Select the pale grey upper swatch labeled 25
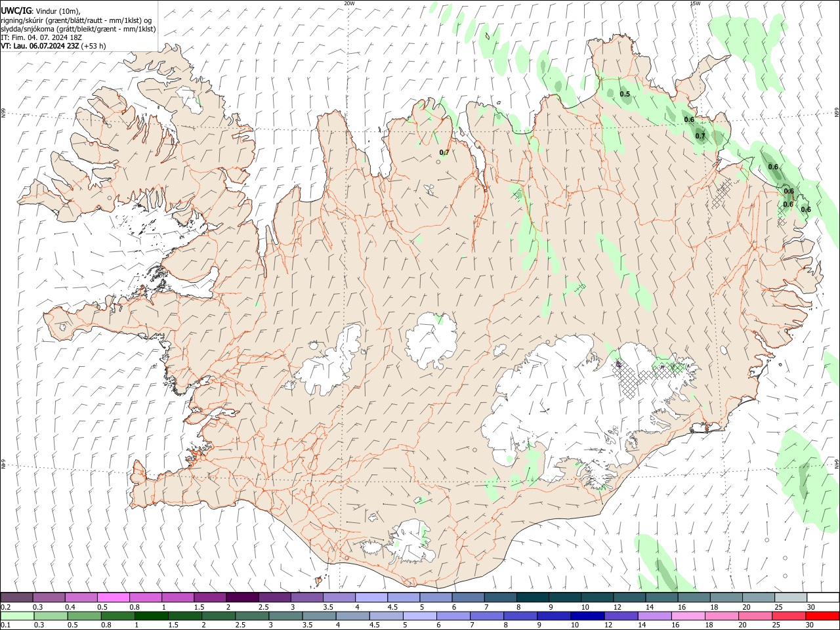 coord(791,597)
